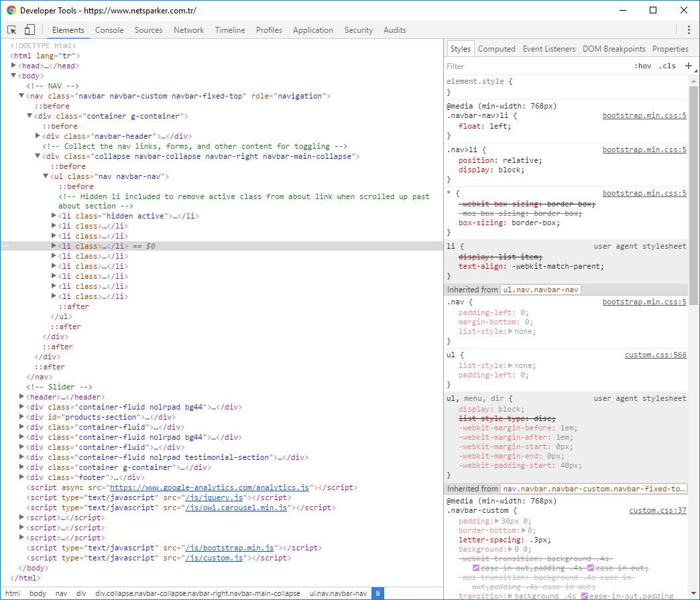This screenshot has width=700, height=600.
Task: Expand the head element node
Action: coord(14,66)
